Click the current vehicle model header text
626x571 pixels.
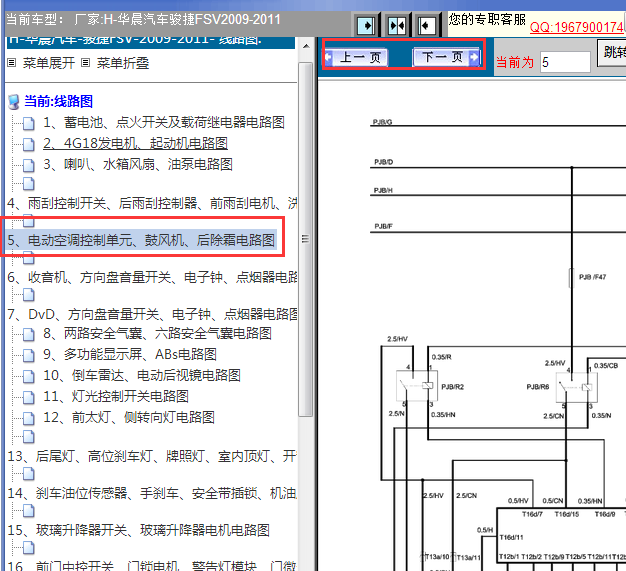point(143,20)
